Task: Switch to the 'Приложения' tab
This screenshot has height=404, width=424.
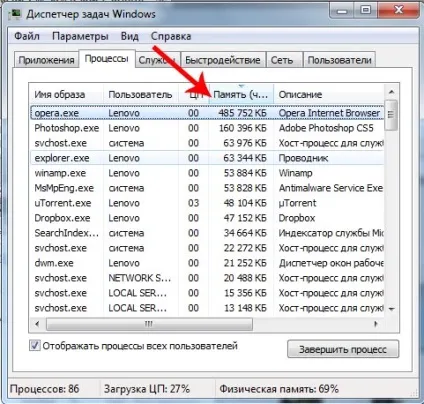Action: click(x=46, y=60)
